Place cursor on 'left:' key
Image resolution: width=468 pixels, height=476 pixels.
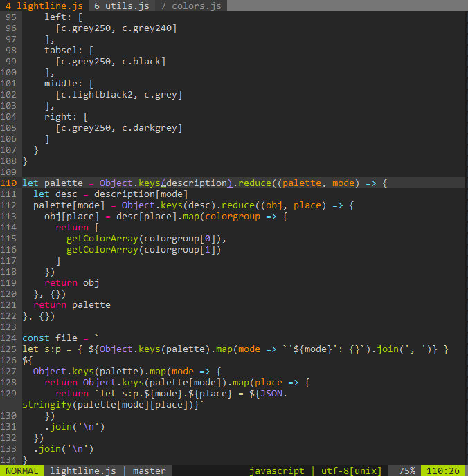pos(57,17)
